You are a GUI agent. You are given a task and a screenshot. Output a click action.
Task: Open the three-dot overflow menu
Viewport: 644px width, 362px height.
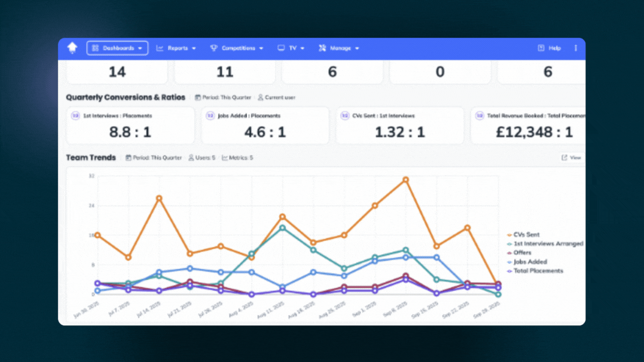(576, 48)
